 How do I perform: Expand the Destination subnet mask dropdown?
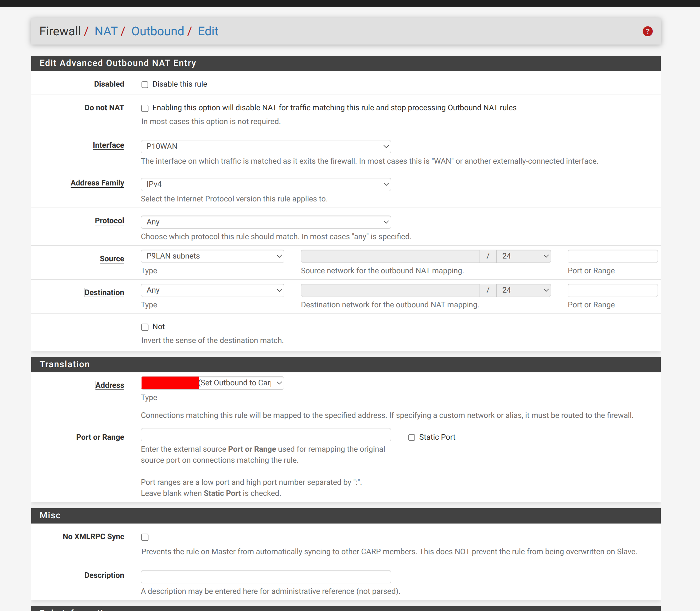point(523,290)
